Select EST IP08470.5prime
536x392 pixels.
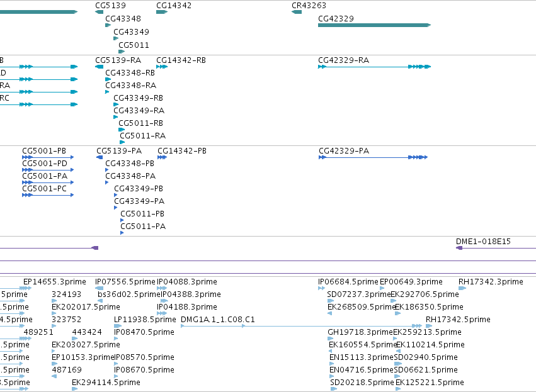(144, 332)
